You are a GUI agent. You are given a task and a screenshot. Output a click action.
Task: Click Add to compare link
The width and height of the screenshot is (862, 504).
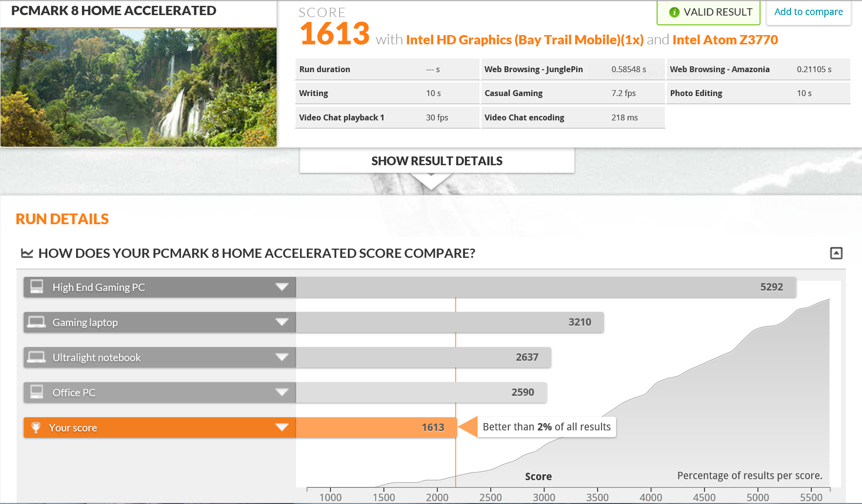pyautogui.click(x=808, y=12)
